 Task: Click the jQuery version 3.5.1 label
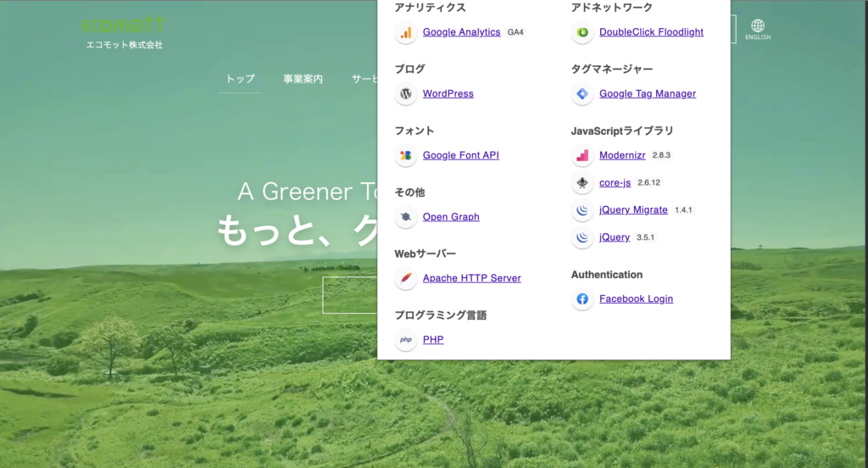coord(645,237)
